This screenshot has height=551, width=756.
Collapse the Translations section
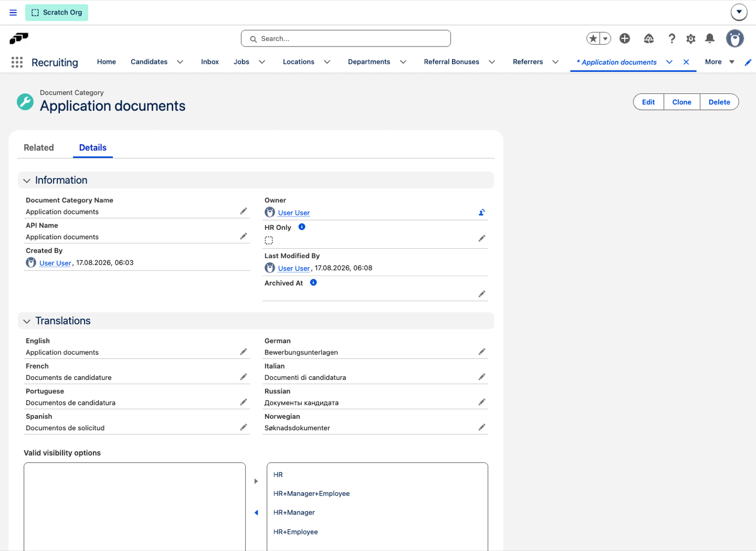[x=27, y=321]
